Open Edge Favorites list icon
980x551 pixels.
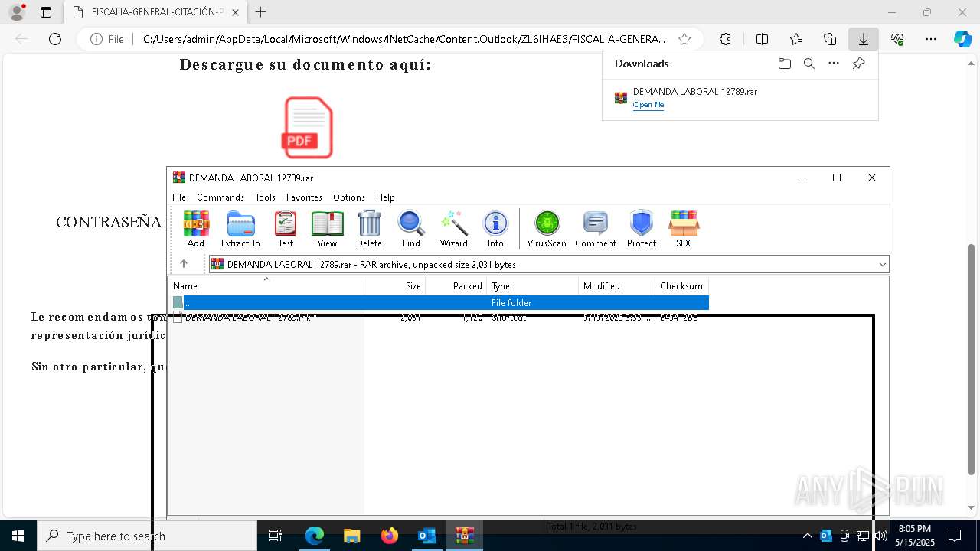[796, 39]
